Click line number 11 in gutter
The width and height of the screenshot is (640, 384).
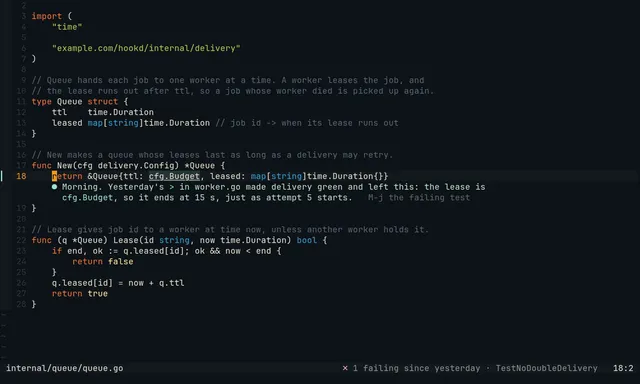[21, 102]
